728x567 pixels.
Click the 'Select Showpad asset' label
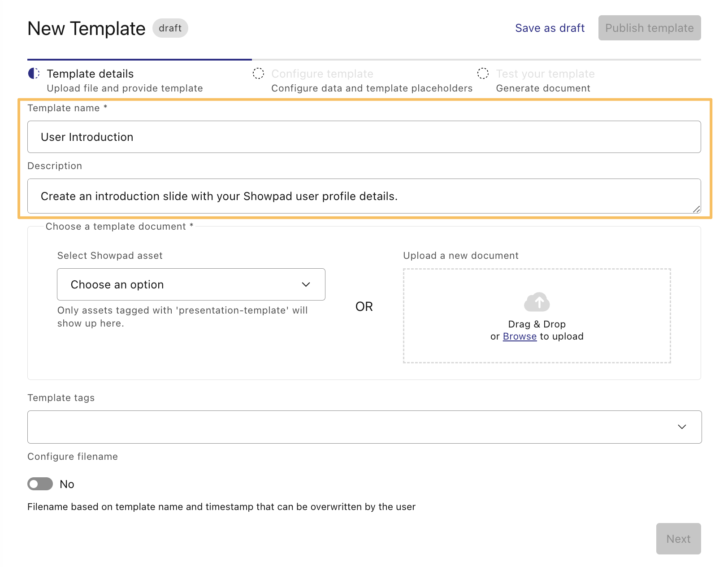[110, 256]
